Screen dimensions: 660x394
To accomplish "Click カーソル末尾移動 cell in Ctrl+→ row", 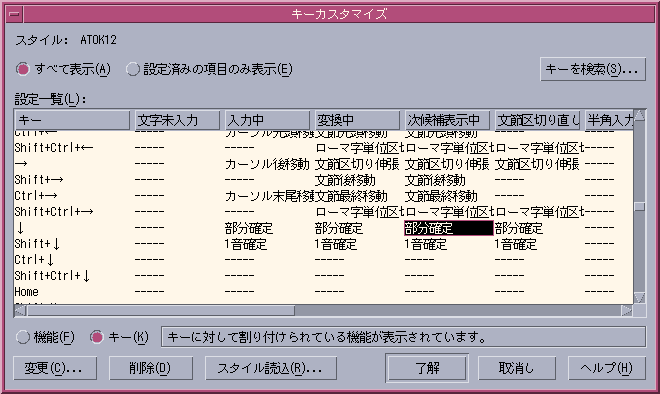I will click(x=269, y=196).
